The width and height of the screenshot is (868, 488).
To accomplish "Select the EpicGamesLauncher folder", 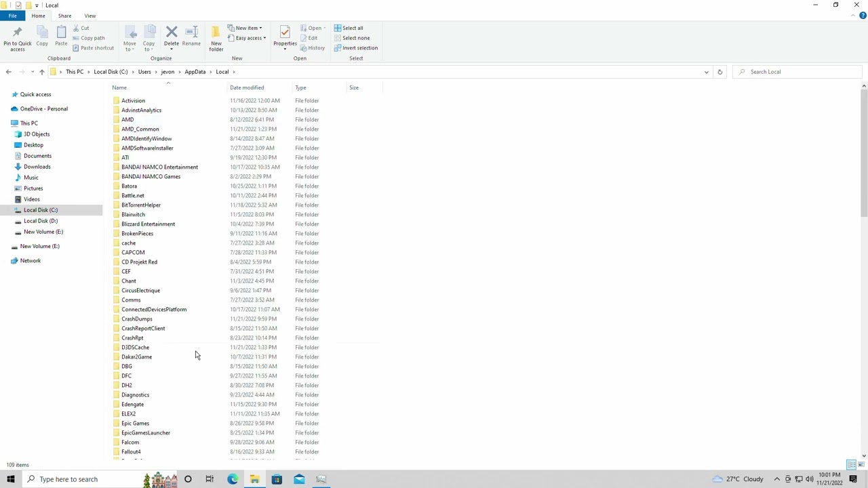I will point(145,432).
